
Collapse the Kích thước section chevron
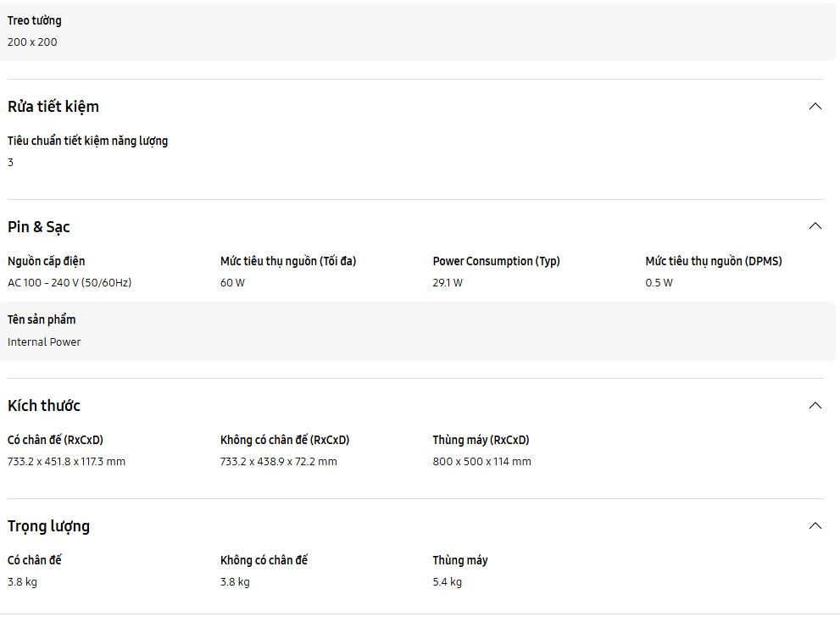815,405
